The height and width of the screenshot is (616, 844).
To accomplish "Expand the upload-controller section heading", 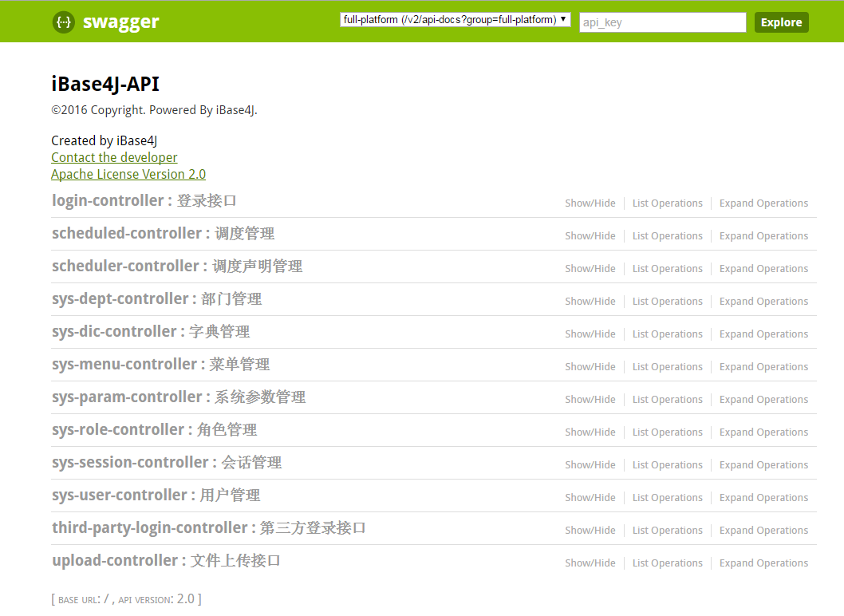I will [166, 560].
